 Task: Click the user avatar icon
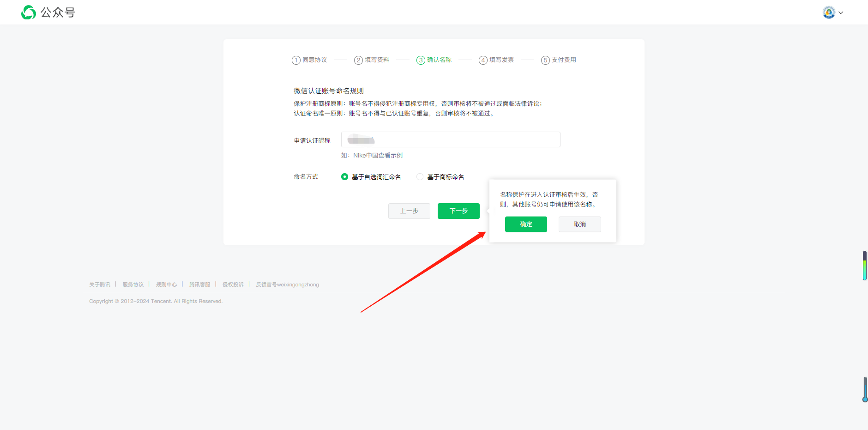click(x=829, y=12)
